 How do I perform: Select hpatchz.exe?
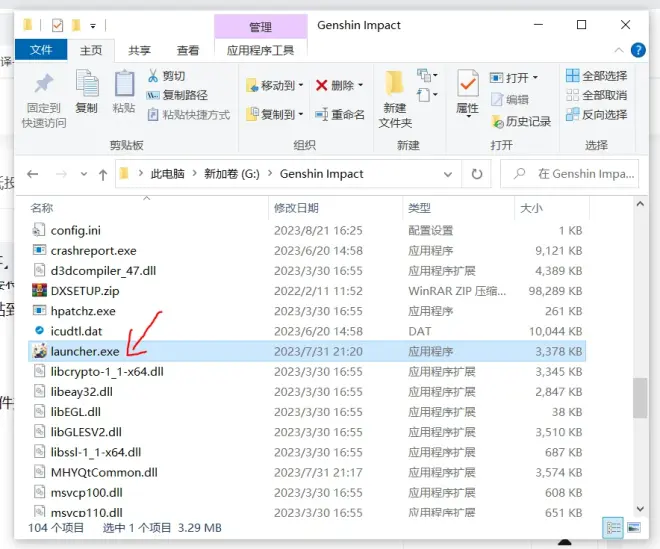tap(307, 311)
